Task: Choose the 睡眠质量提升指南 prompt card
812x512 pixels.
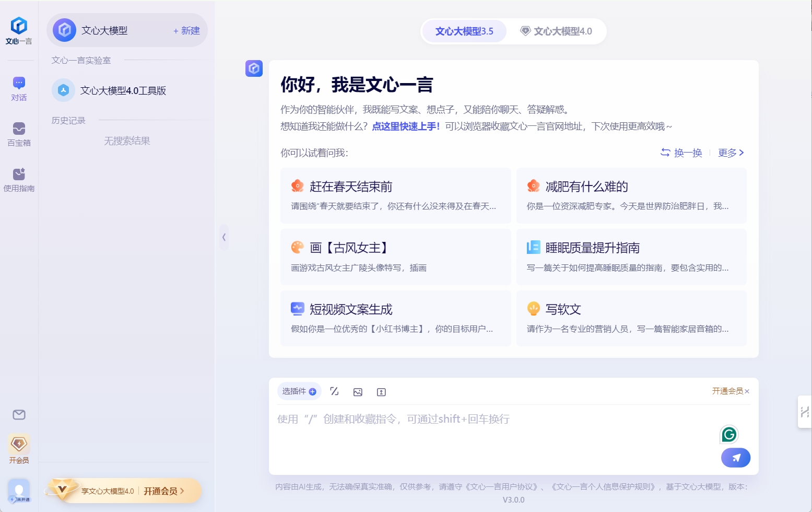Action: pyautogui.click(x=631, y=257)
